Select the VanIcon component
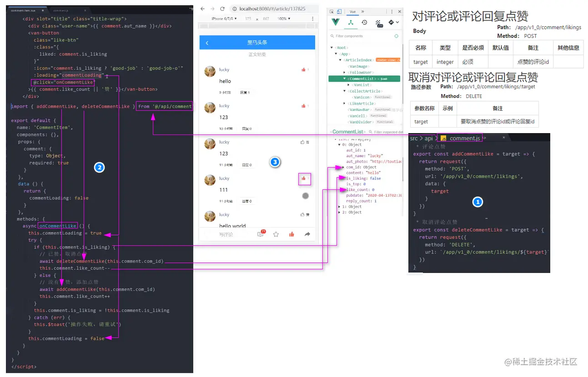 point(362,97)
